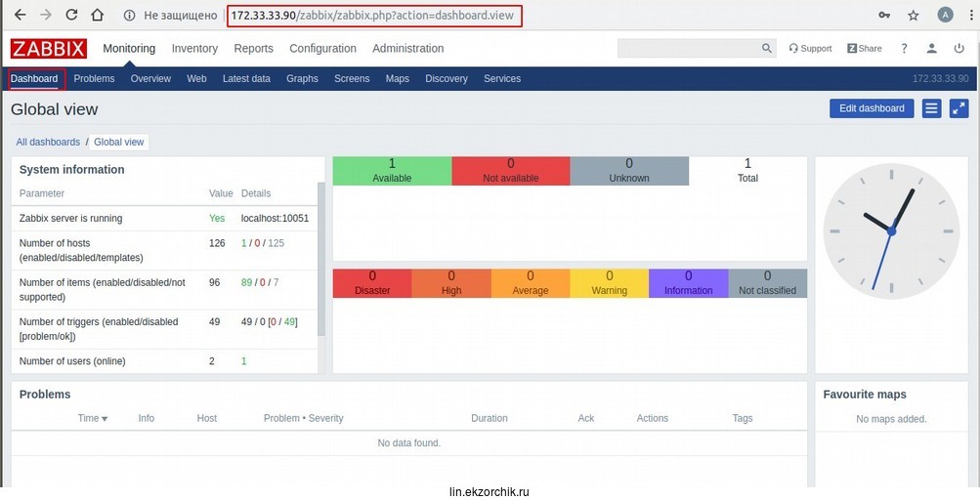The image size is (980, 500).
Task: Go to All dashboards link
Action: (48, 143)
